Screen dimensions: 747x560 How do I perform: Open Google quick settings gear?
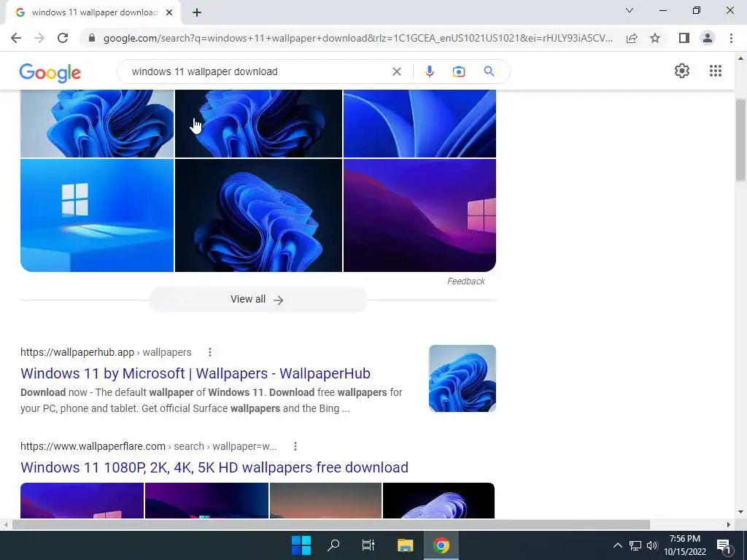pos(682,71)
